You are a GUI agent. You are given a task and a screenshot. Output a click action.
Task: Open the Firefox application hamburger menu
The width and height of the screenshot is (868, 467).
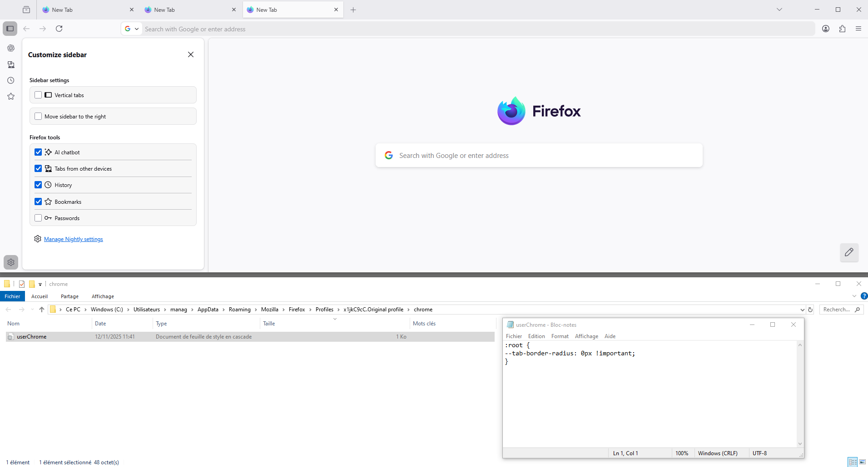(x=858, y=29)
